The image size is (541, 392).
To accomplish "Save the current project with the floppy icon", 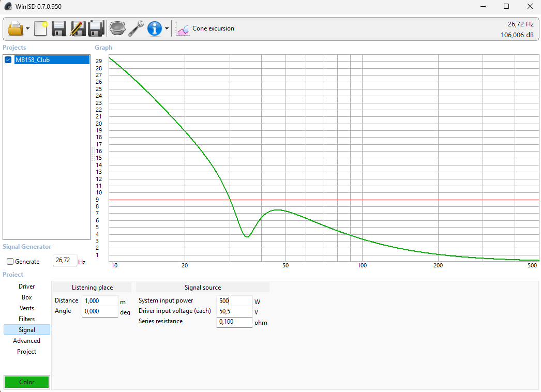I will point(59,28).
